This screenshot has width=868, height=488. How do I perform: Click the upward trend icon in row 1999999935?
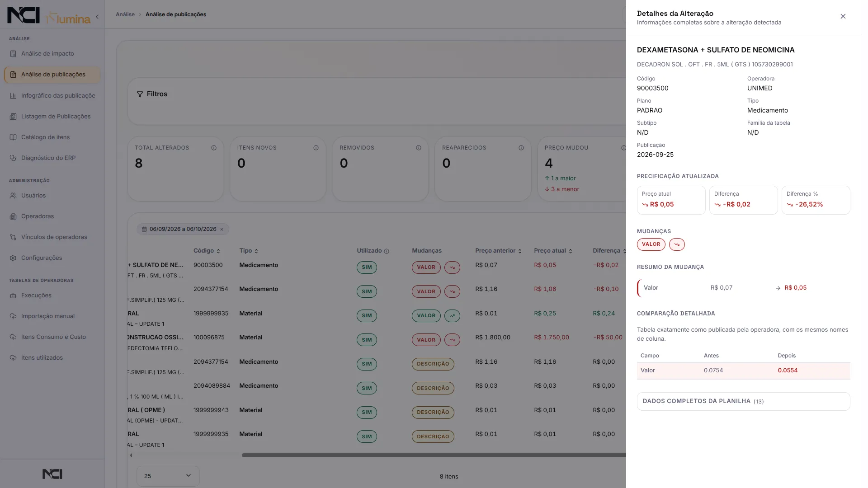(x=452, y=316)
